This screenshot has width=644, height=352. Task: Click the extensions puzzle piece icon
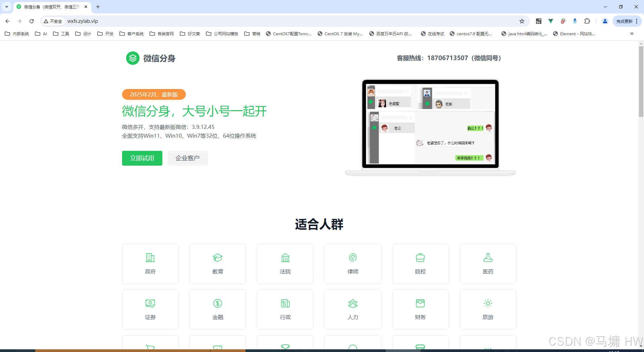pos(587,21)
